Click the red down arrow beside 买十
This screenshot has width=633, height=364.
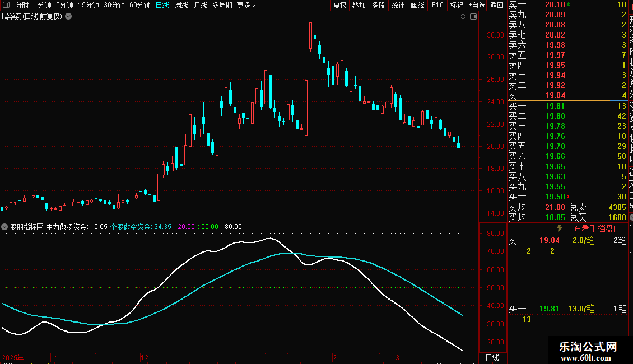(569, 197)
